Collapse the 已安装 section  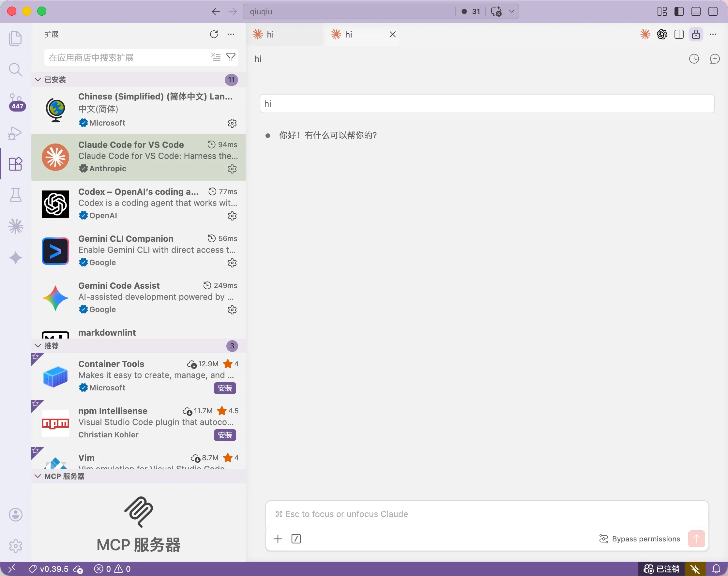[138, 80]
